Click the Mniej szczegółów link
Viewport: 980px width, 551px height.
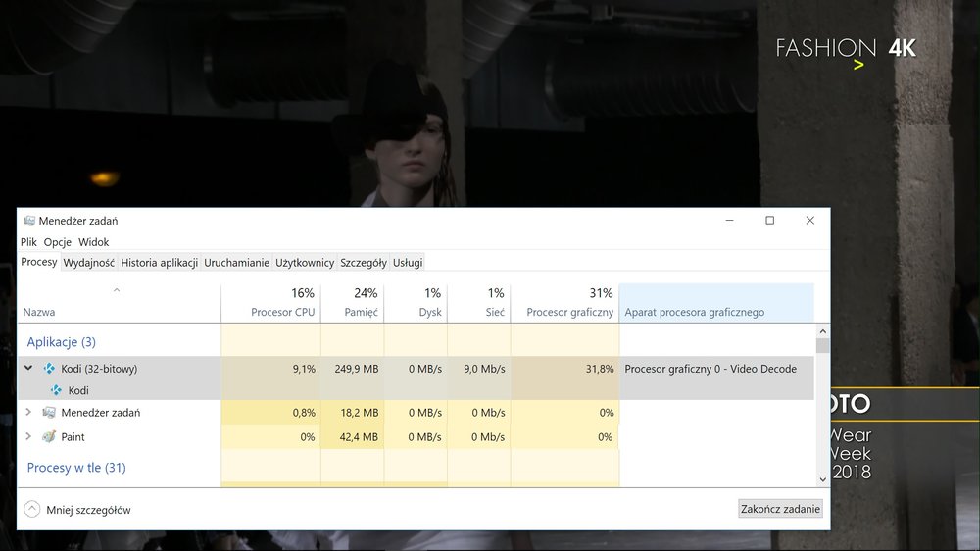click(x=88, y=510)
